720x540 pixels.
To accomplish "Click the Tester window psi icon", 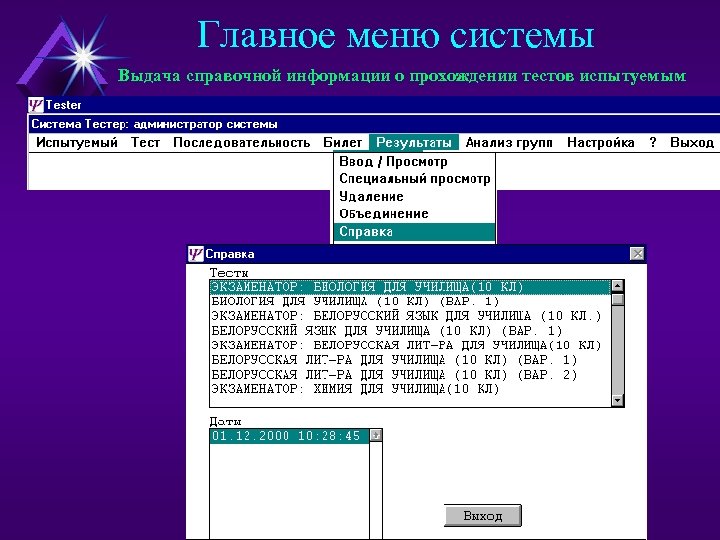I will pos(36,105).
